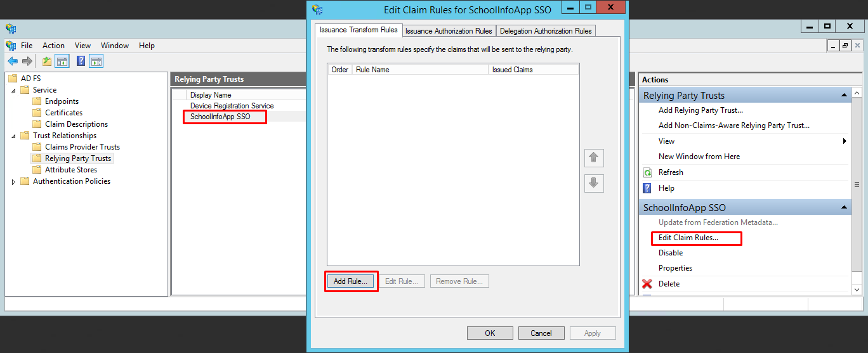Screen dimensions: 868x353
Task: Click the green Refresh icon in Actions pane
Action: (648, 172)
